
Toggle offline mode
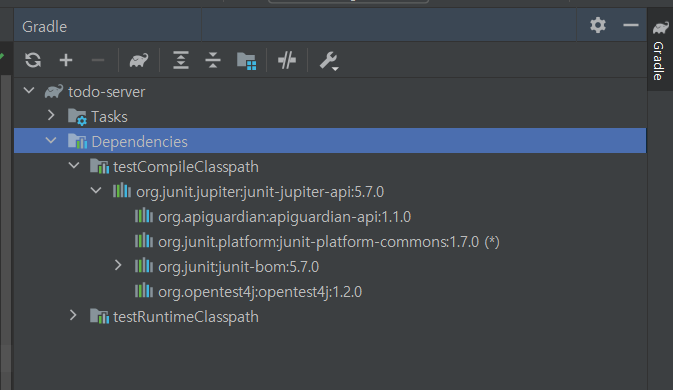click(287, 60)
